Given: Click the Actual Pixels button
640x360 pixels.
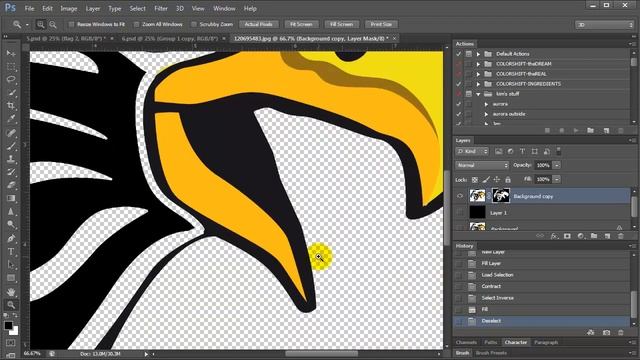Looking at the screenshot, I should (x=258, y=24).
